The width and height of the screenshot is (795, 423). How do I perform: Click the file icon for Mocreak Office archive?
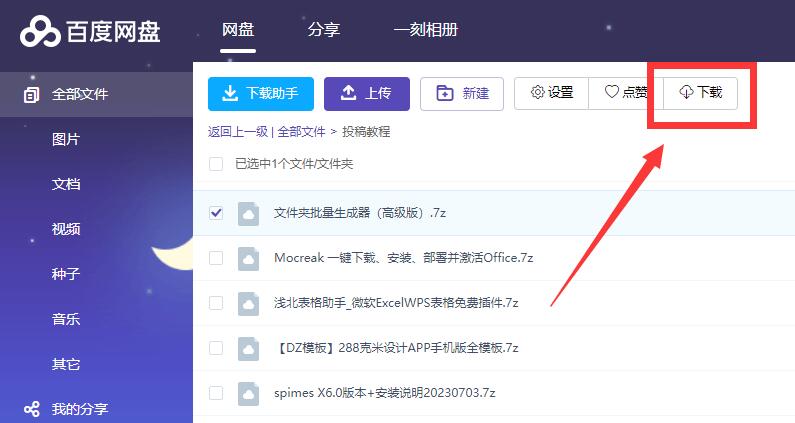[248, 258]
